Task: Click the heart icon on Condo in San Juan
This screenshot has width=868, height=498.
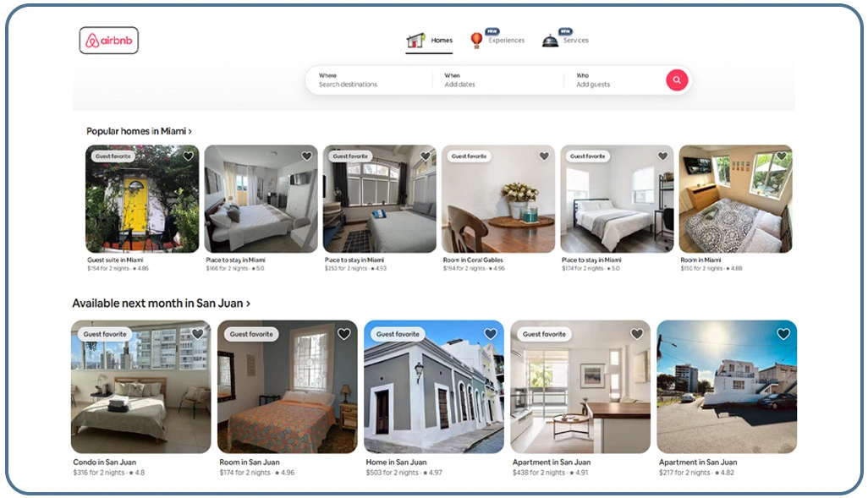Action: [x=197, y=334]
